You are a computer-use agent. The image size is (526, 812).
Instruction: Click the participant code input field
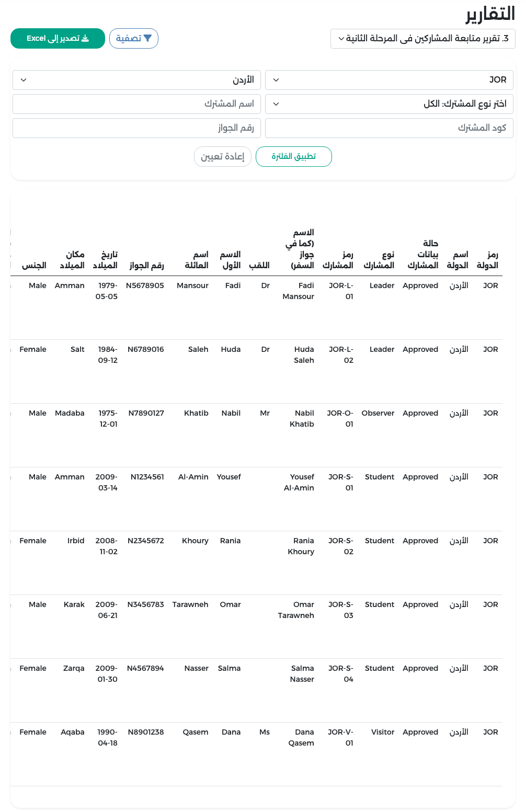point(389,128)
